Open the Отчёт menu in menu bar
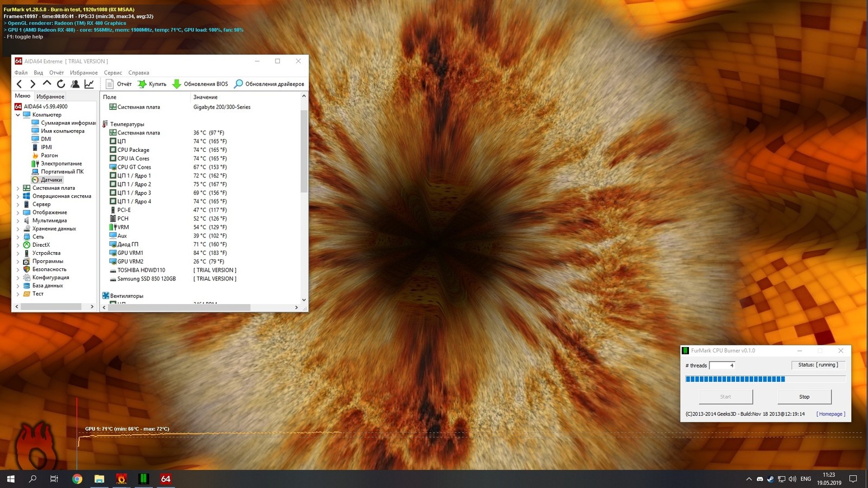 point(56,73)
